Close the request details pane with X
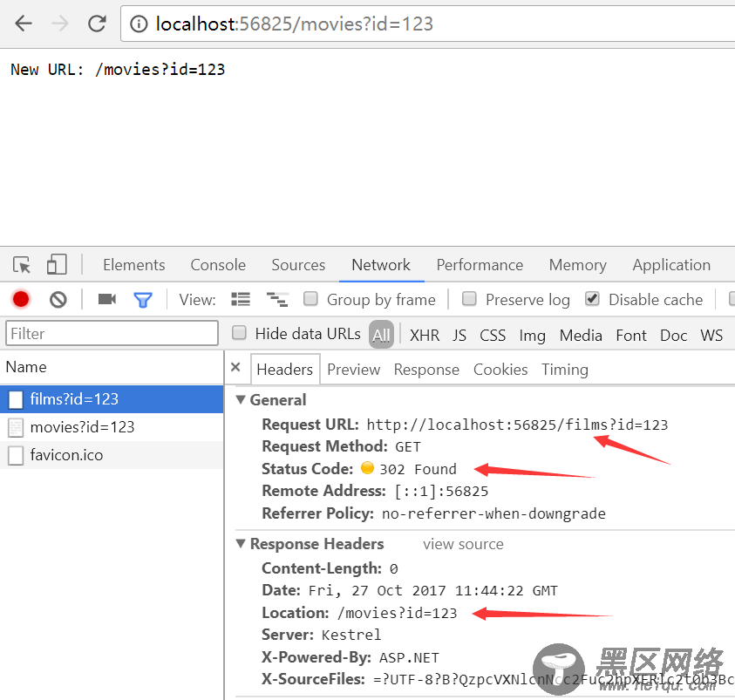The image size is (735, 700). pyautogui.click(x=235, y=367)
